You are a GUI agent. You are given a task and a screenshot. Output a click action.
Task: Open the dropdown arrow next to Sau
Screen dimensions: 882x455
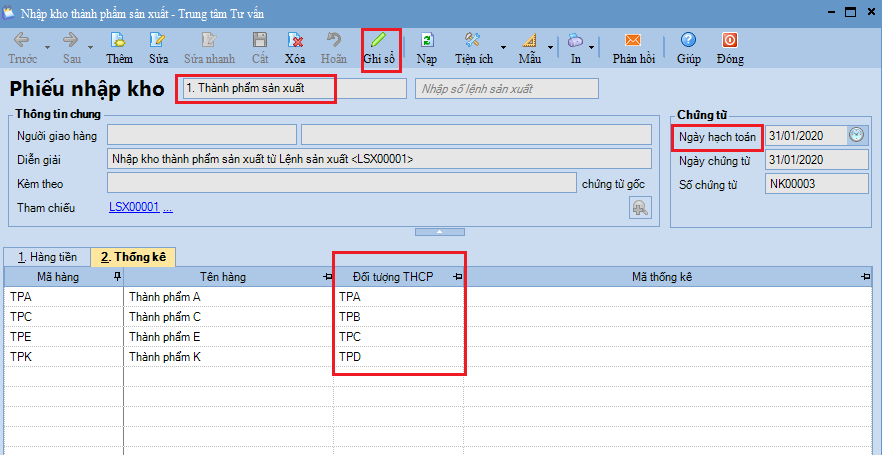[x=91, y=47]
